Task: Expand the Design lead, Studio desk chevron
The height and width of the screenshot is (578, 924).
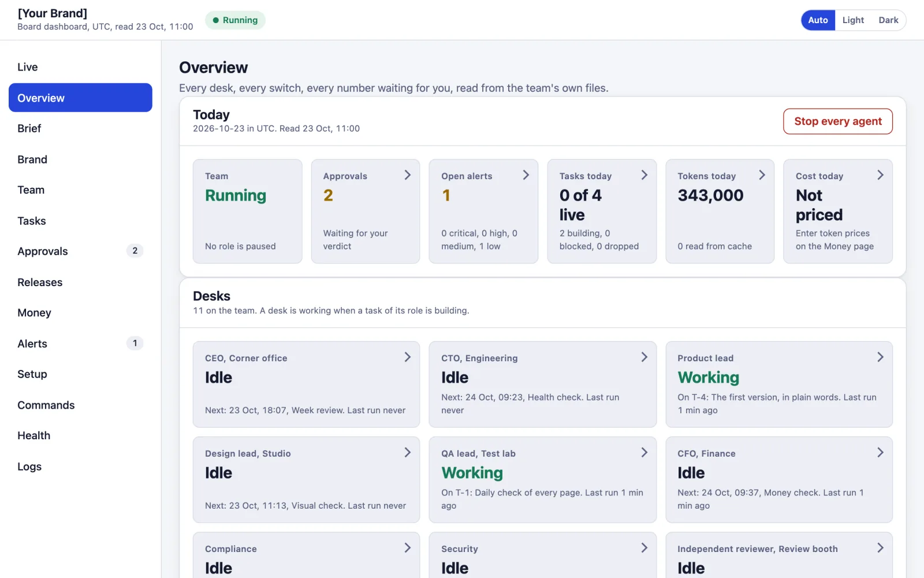Action: point(407,453)
